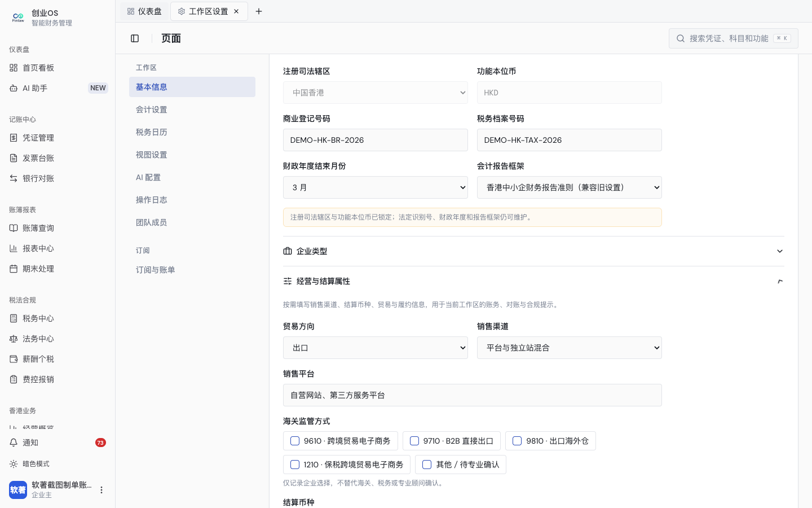
Task: Open 销售渠道 dropdown
Action: (570, 348)
